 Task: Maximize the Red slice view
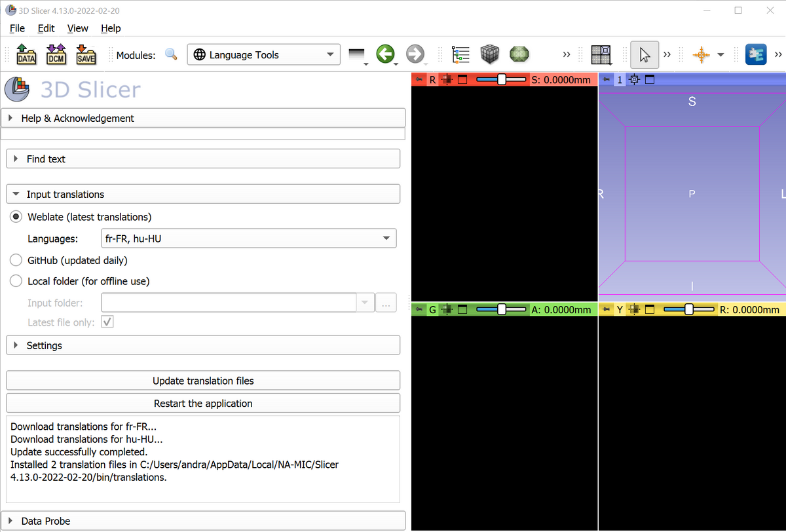[x=462, y=80]
